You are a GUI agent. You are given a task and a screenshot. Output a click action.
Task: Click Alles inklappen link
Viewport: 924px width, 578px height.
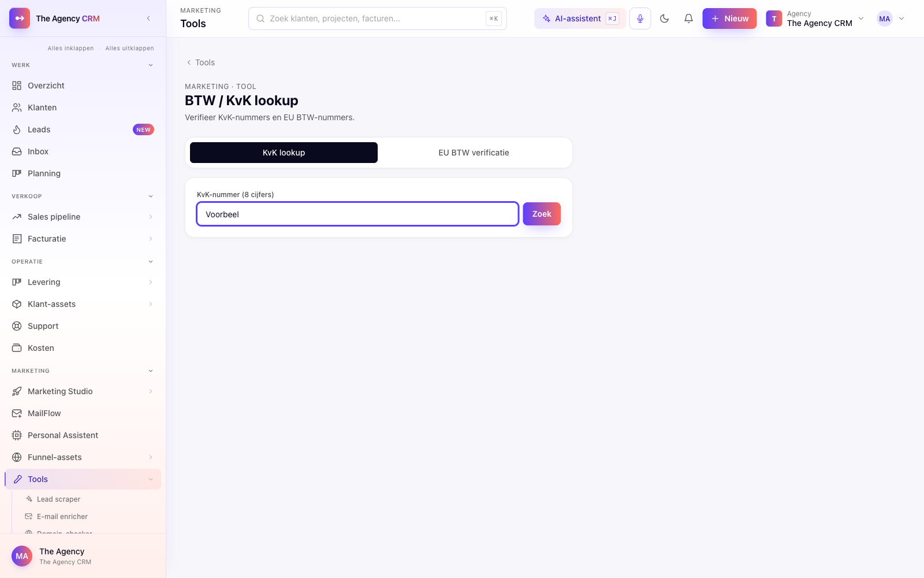click(x=70, y=49)
